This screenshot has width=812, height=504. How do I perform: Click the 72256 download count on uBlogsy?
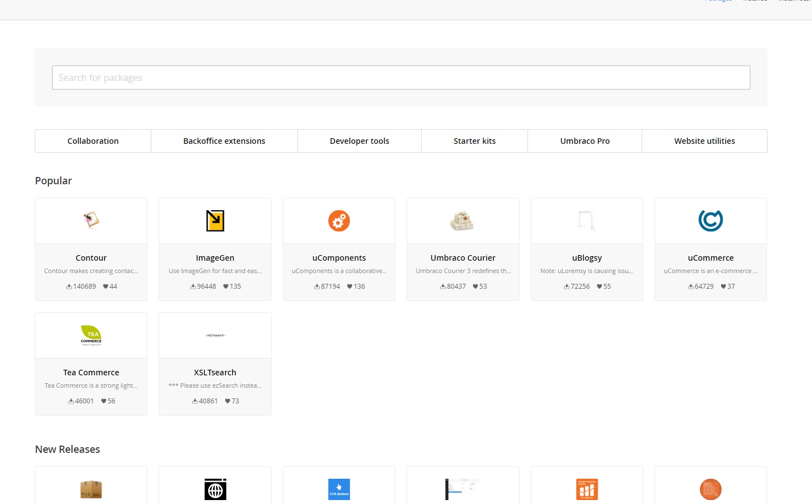[580, 287]
